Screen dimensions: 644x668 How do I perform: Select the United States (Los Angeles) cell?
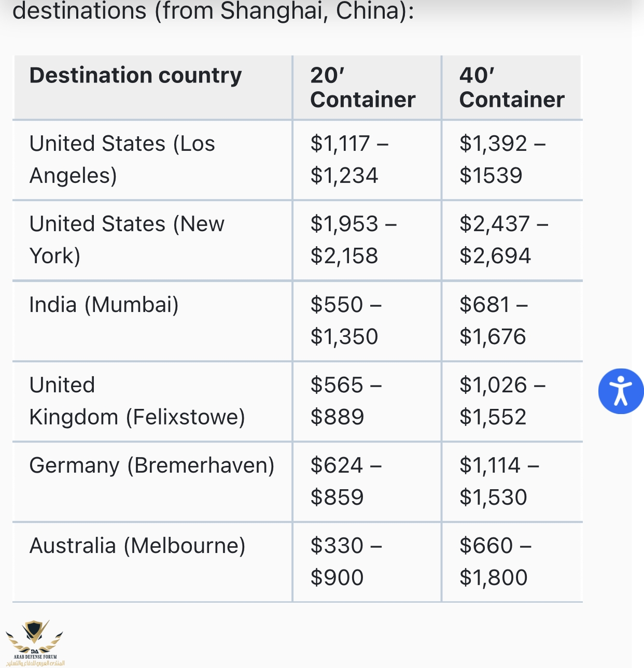click(122, 160)
